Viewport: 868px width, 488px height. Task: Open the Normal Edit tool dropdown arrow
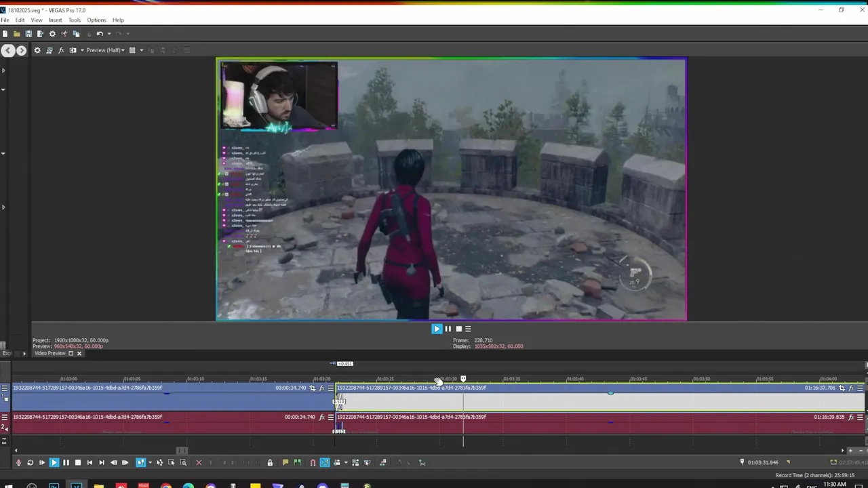point(149,462)
